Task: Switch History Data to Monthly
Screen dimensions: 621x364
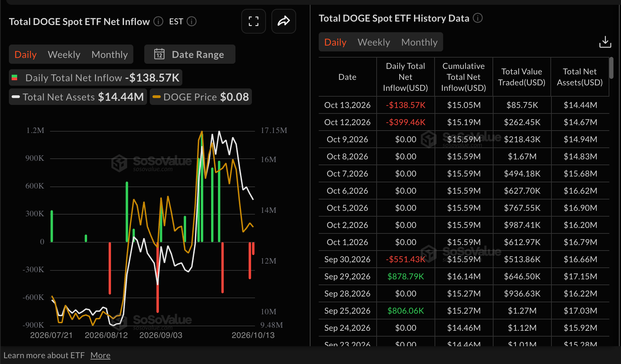Action: (419, 42)
